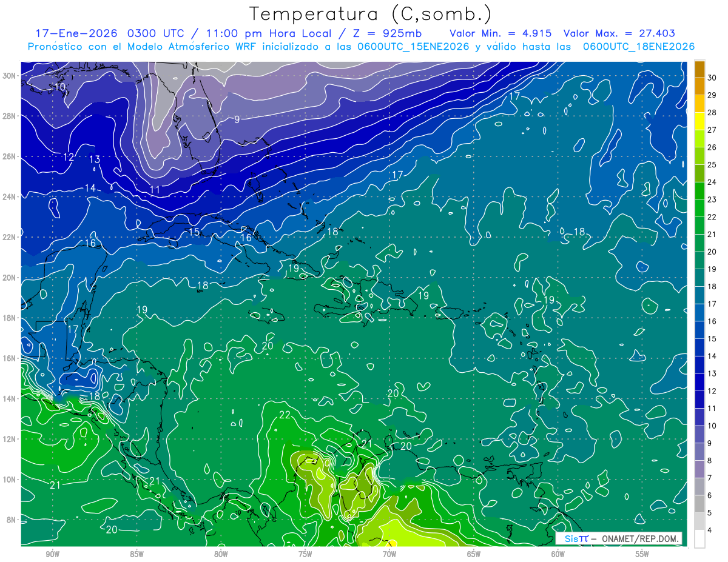728x562 pixels.
Task: Click the '70W' longitude axis label
Action: click(389, 554)
